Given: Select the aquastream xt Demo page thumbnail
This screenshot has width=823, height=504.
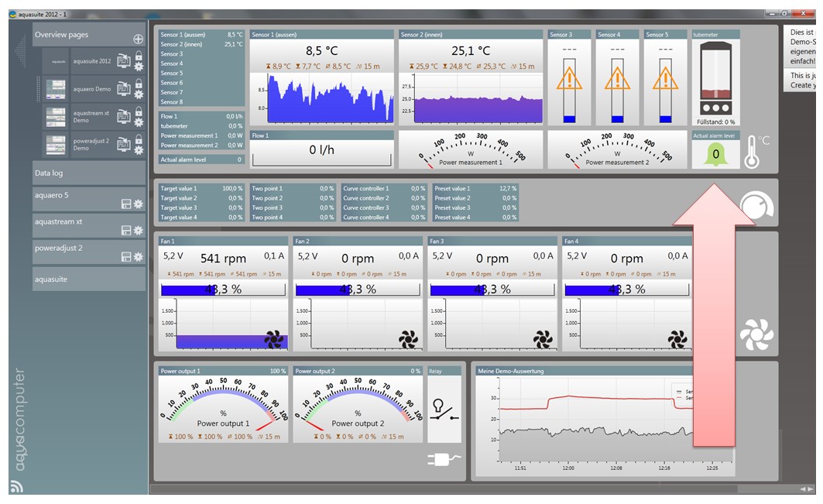Looking at the screenshot, I should pos(56,117).
